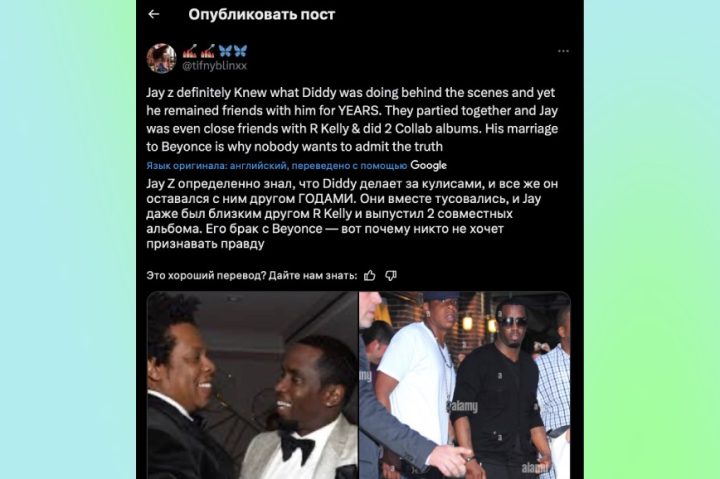Click the word "ГОДАМИ" in the translation
720x479 pixels.
coord(325,199)
